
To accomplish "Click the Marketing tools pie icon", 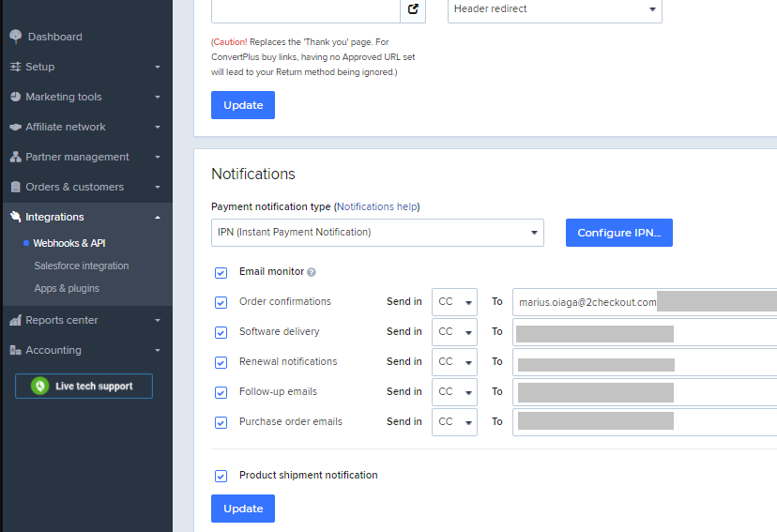I will pos(15,97).
